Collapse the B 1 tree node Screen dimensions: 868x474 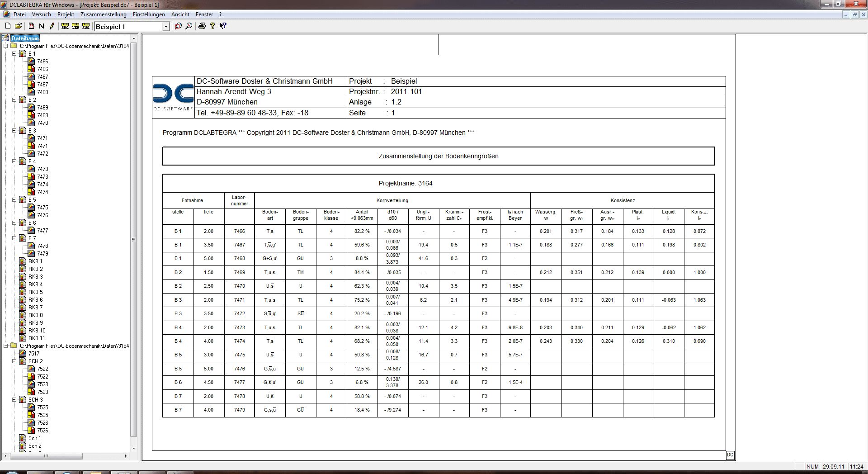click(14, 53)
